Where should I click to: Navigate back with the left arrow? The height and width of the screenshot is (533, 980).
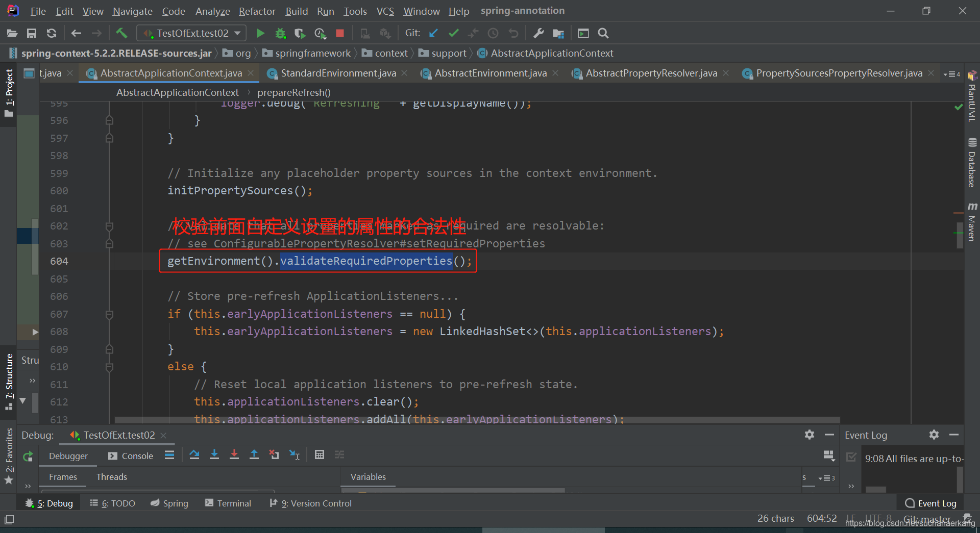pyautogui.click(x=77, y=33)
